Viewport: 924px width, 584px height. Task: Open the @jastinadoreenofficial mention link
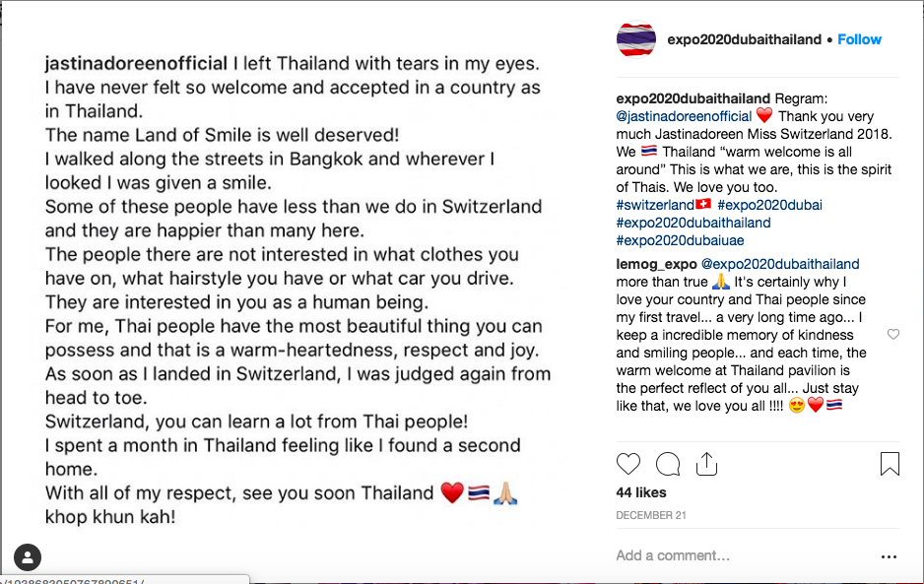685,116
